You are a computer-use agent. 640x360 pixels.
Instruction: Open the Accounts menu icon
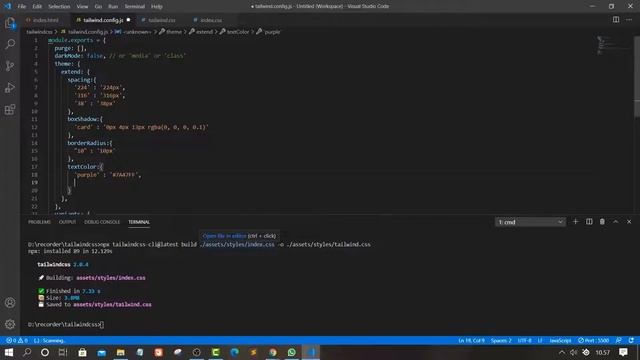pos(10,302)
